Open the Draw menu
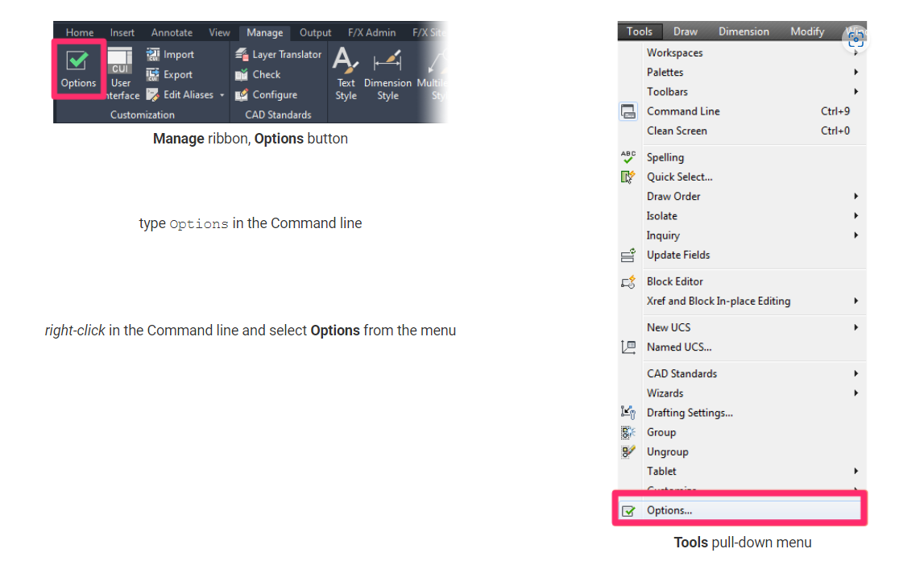Screen dimensions: 924x578 pyautogui.click(x=686, y=31)
